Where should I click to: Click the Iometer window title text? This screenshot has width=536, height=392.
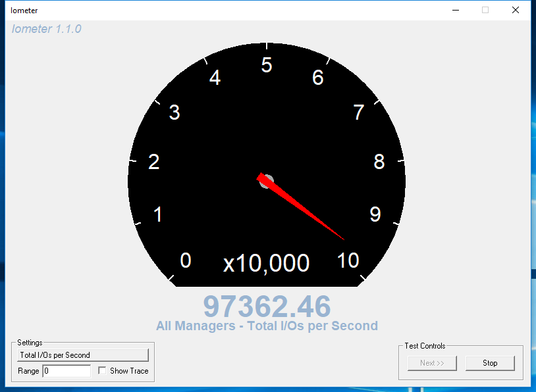point(24,11)
